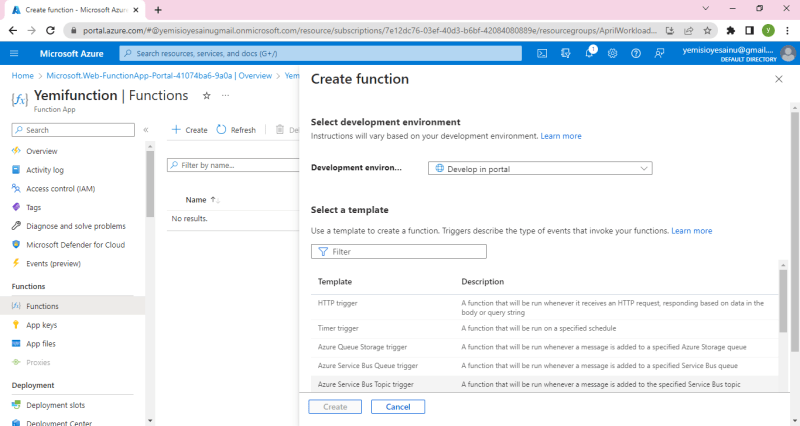Open the Azure portal hamburger menu
Image resolution: width=800 pixels, height=426 pixels.
(14, 53)
